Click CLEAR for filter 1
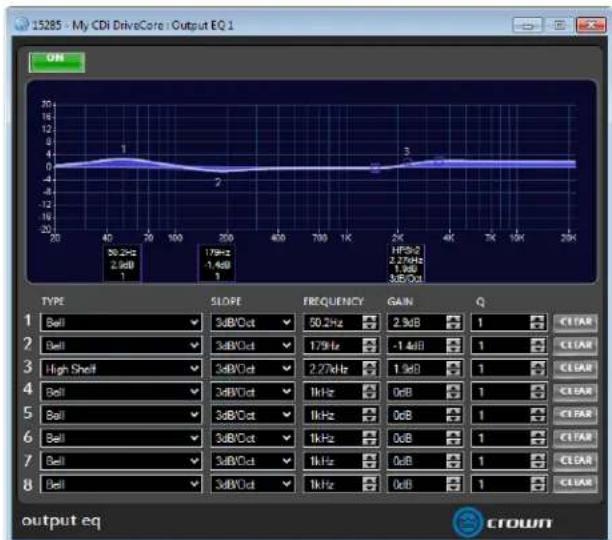 [x=575, y=323]
